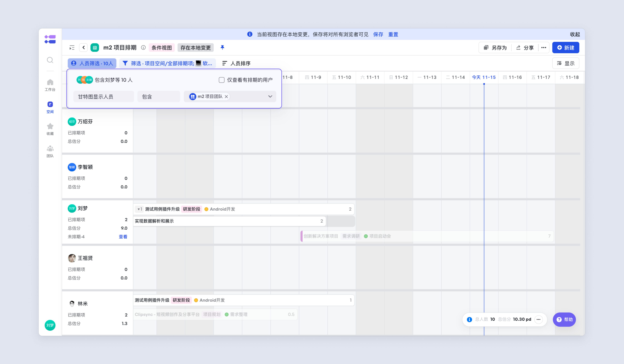The height and width of the screenshot is (364, 624).
Task: Open the Clipsync 短视频创作 task bar
Action: tap(215, 314)
